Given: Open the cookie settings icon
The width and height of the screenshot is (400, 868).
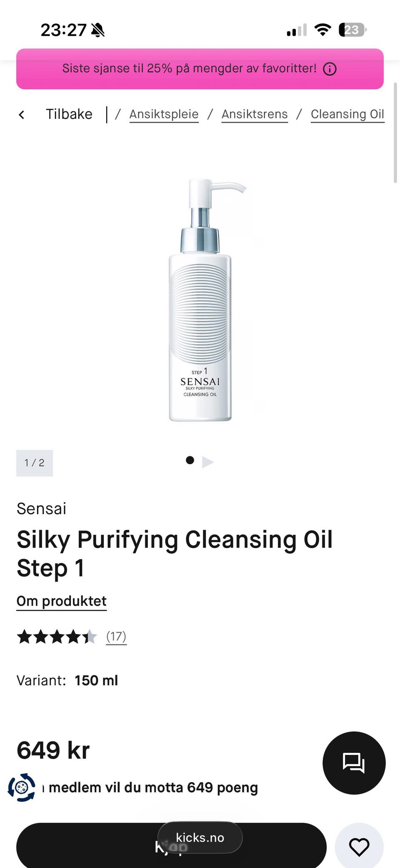Looking at the screenshot, I should point(22,787).
